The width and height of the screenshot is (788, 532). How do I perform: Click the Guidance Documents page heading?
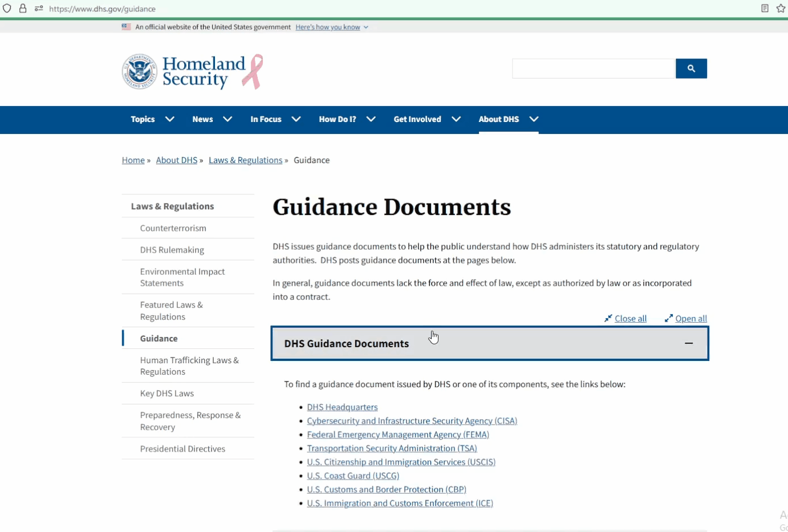click(392, 207)
